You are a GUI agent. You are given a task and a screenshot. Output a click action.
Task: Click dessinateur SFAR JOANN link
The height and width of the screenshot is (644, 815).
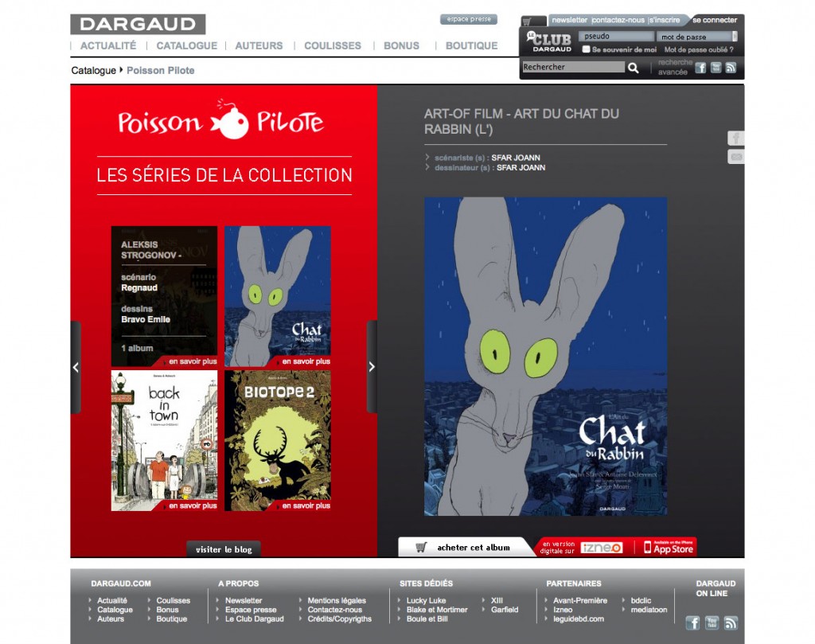tap(521, 167)
